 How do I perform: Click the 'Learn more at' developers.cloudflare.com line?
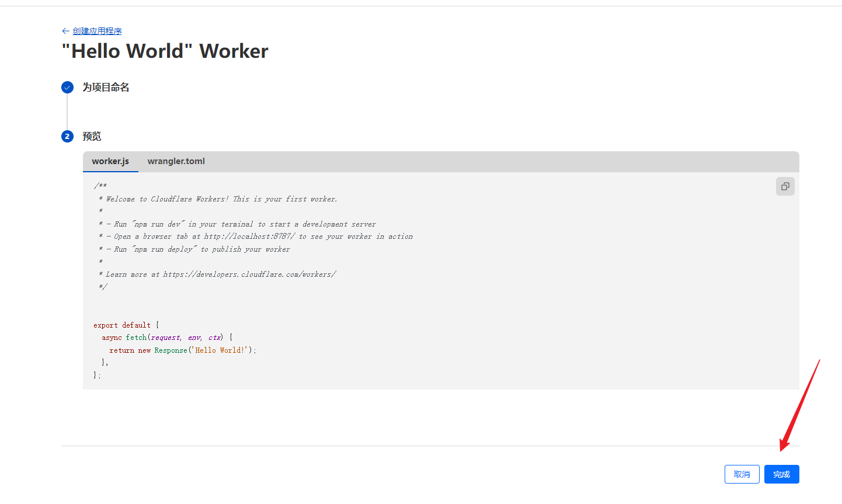[x=217, y=274]
